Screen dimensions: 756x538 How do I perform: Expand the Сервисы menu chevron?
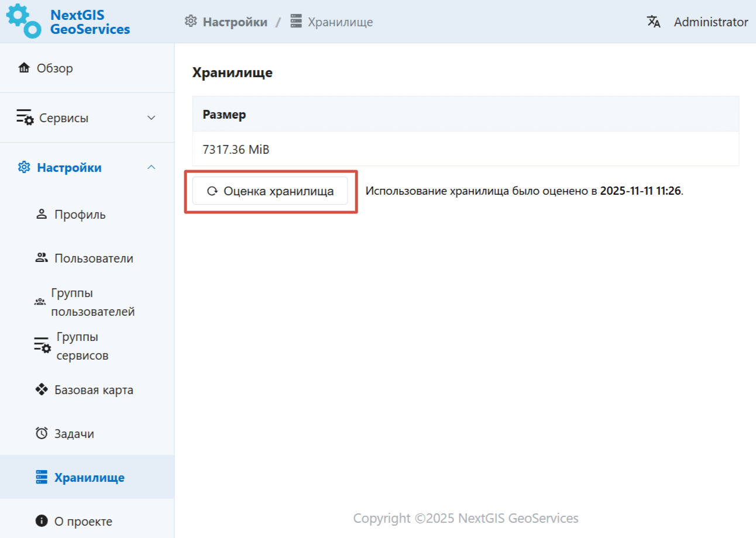click(x=151, y=118)
